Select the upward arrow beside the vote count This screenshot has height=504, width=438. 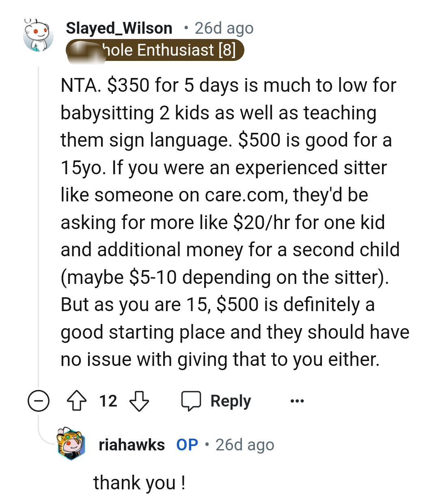[x=77, y=401]
